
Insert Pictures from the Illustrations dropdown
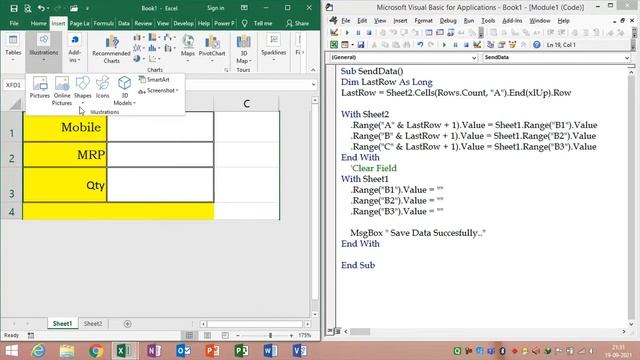click(40, 87)
